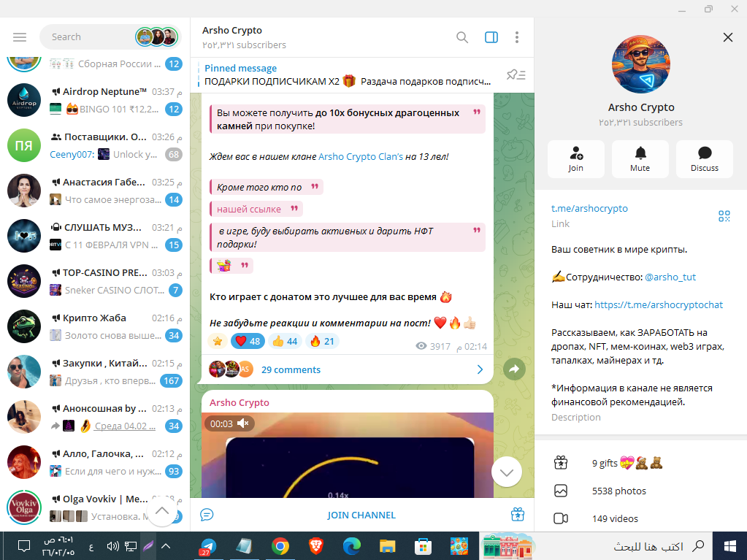747x560 pixels.
Task: Open the 149 videos media section
Action: pos(641,518)
